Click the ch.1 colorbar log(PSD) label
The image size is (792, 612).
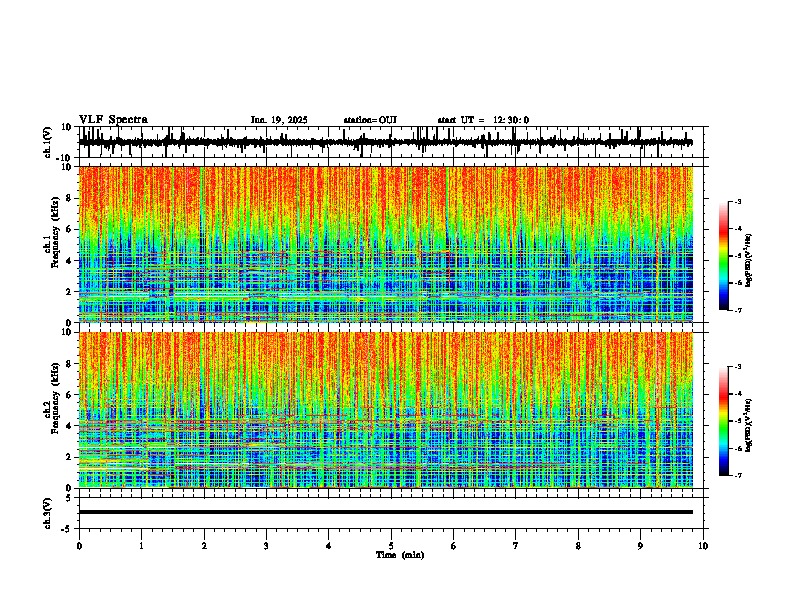pos(749,260)
